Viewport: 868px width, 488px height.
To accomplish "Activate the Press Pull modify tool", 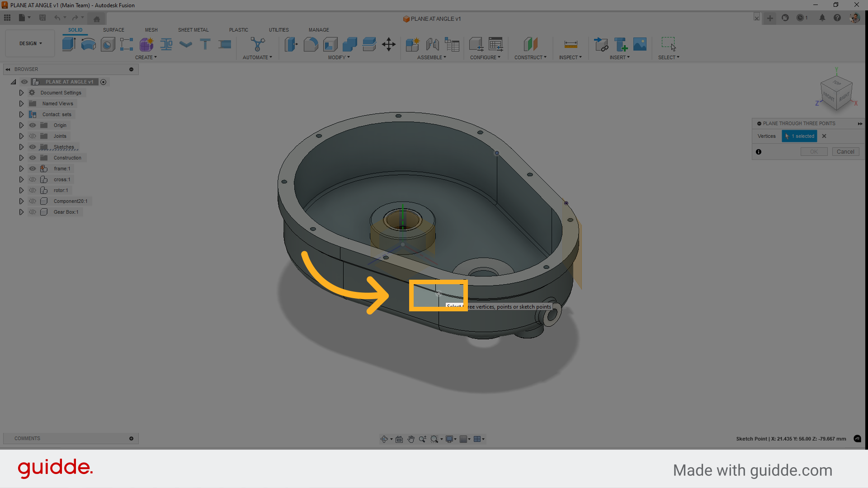I will pos(291,44).
